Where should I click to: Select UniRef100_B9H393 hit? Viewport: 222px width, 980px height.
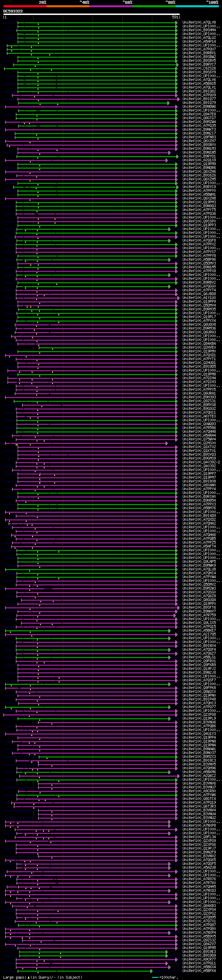pos(199,397)
